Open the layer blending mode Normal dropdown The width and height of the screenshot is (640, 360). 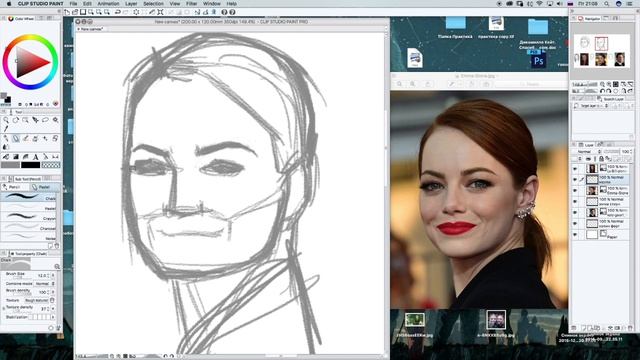pyautogui.click(x=588, y=152)
